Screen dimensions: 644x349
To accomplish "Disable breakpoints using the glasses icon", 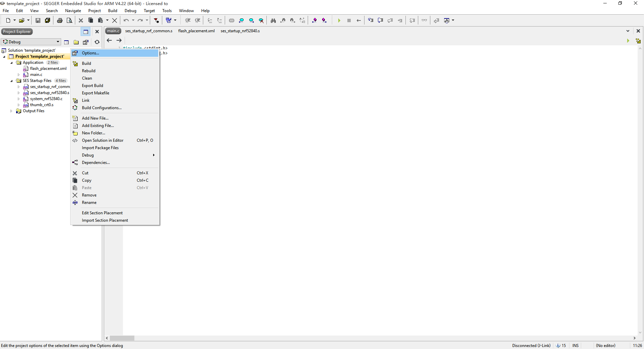I will (424, 20).
